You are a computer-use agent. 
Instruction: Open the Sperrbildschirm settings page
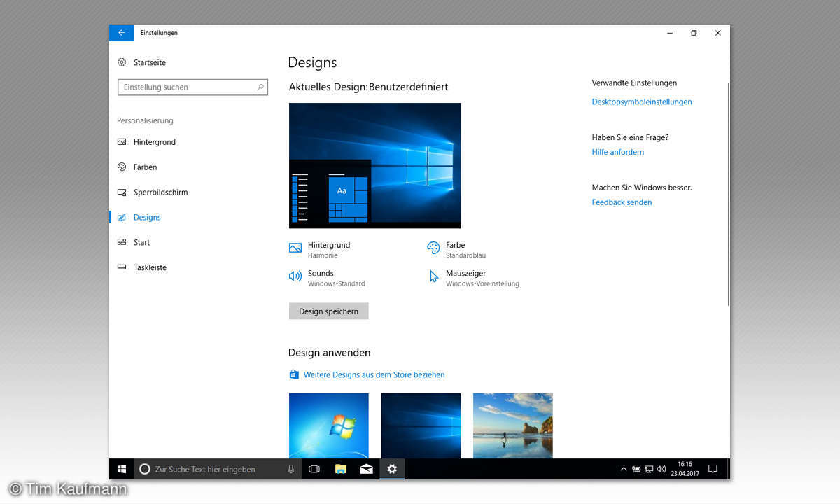click(x=161, y=192)
